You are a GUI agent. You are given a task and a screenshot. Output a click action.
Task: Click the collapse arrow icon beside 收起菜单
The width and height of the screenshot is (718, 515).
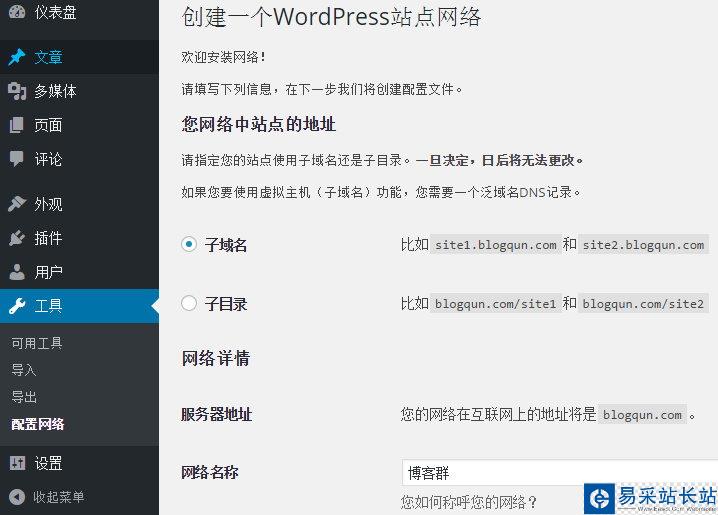tap(17, 497)
